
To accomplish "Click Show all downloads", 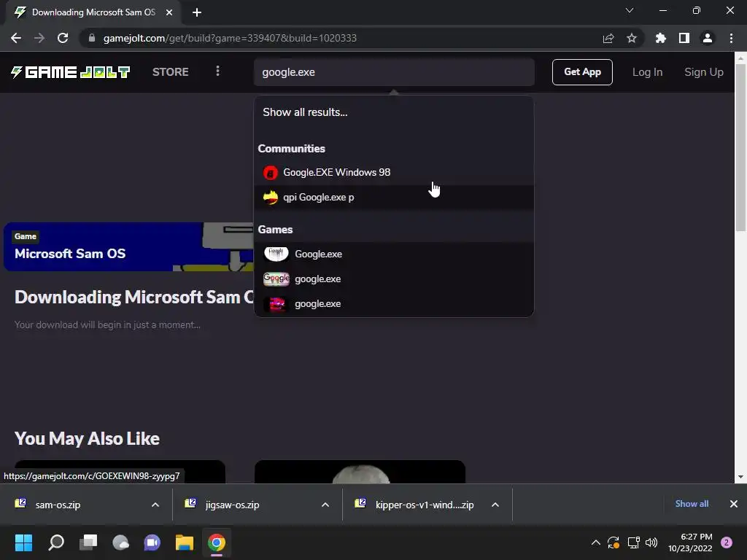I will click(x=692, y=504).
